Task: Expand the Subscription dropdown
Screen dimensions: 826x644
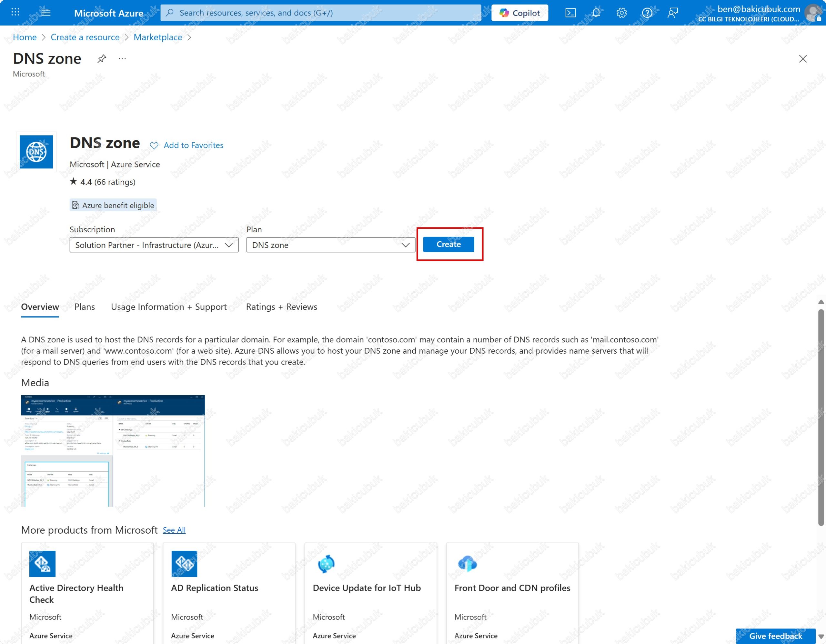Action: pyautogui.click(x=154, y=245)
